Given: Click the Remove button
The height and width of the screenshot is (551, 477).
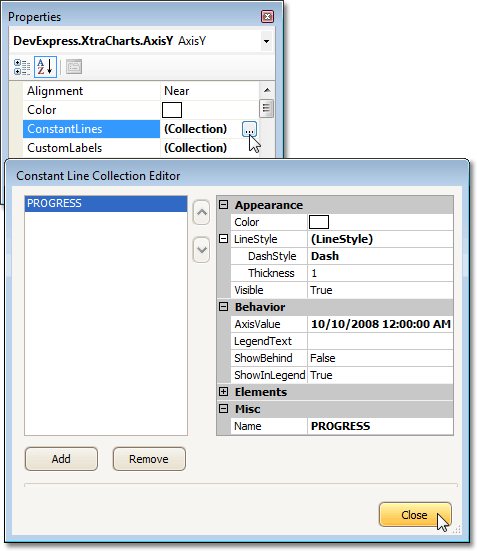Looking at the screenshot, I should point(149,459).
